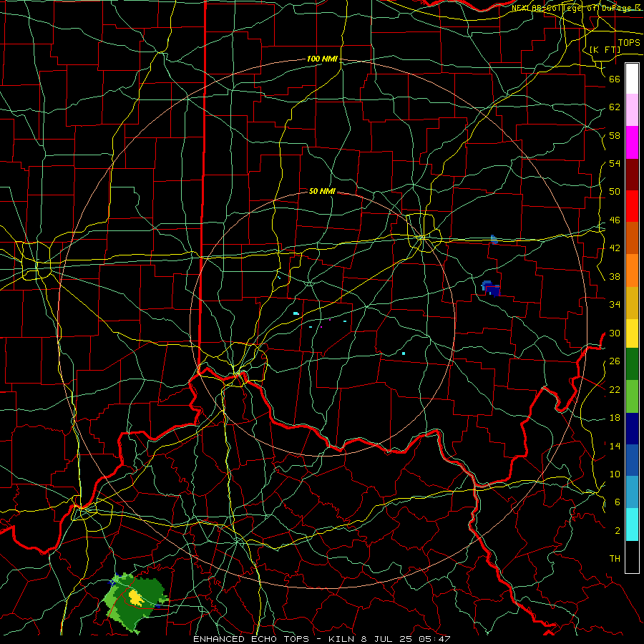Click the '[K FT]' units label
The height and width of the screenshot is (644, 644).
click(x=605, y=49)
